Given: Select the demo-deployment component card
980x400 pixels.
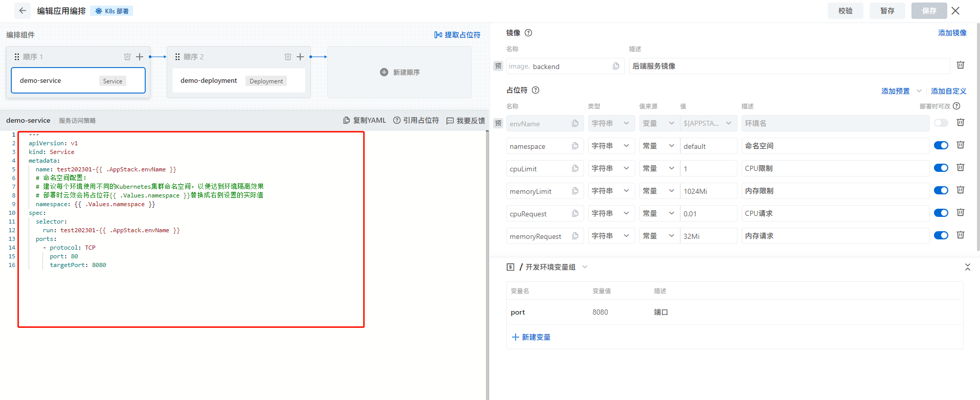Looking at the screenshot, I should click(238, 80).
